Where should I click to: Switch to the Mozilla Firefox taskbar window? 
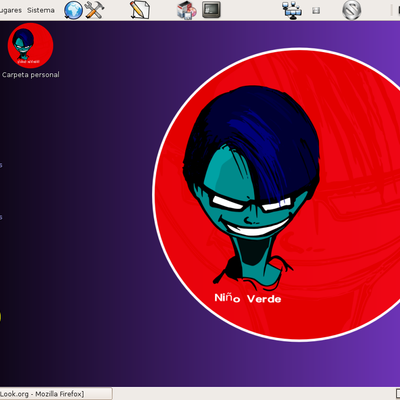(56, 394)
